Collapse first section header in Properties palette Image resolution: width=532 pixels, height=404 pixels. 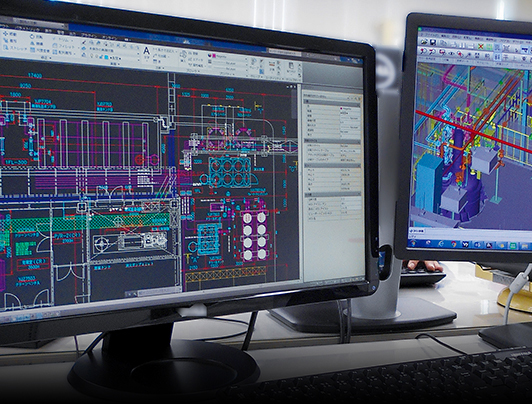point(332,102)
